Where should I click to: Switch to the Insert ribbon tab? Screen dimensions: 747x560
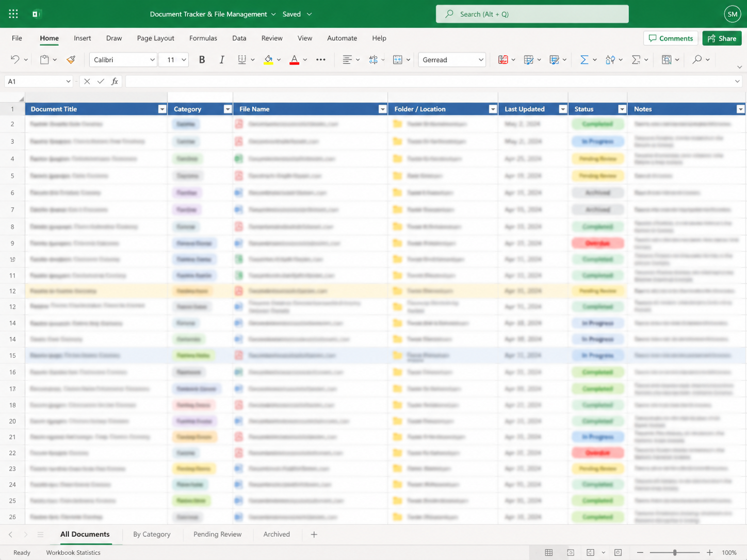coord(83,38)
